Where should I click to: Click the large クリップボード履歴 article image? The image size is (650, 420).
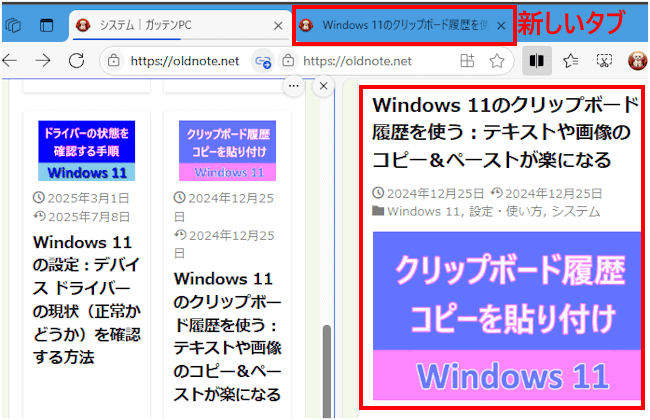pos(507,316)
